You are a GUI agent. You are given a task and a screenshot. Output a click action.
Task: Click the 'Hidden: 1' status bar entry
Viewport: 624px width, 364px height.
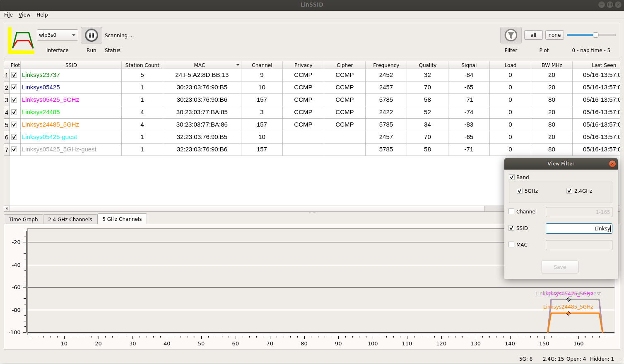pyautogui.click(x=602, y=359)
